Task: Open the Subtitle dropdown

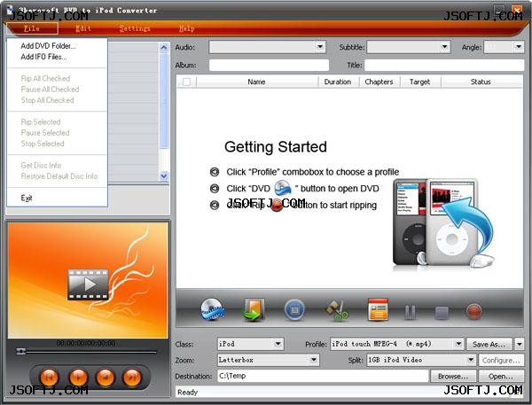Action: [444, 47]
